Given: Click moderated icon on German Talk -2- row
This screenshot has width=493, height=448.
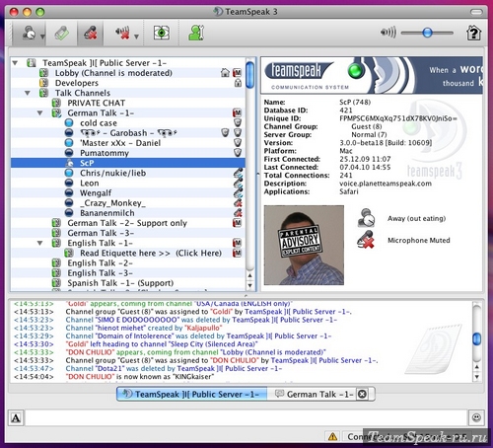Looking at the screenshot, I should (237, 223).
